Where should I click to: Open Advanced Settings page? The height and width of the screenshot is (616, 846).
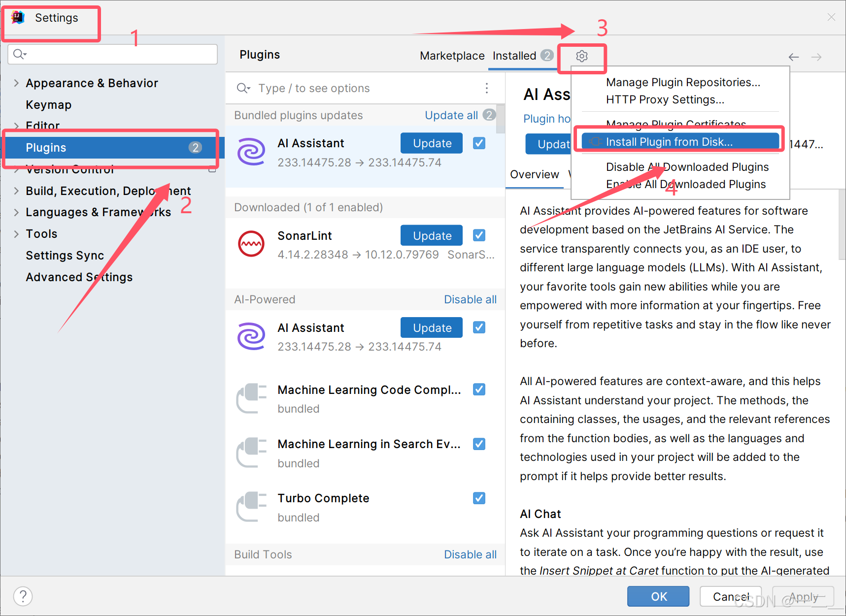(x=79, y=277)
